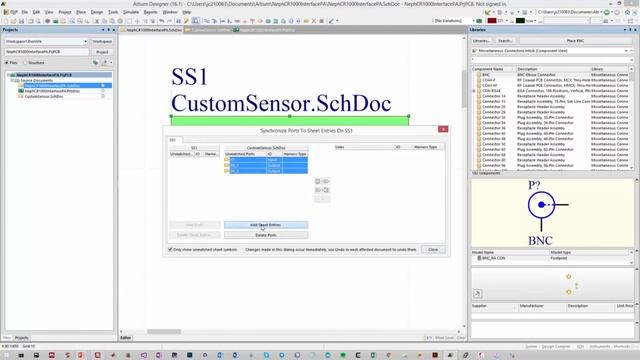640x360 pixels.
Task: Click the Open document folder icon
Action: pyautogui.click(x=13, y=21)
